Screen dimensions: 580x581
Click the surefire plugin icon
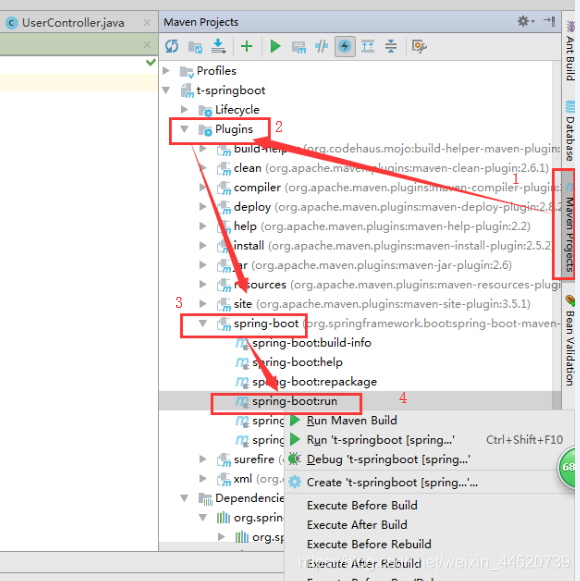pos(224,460)
